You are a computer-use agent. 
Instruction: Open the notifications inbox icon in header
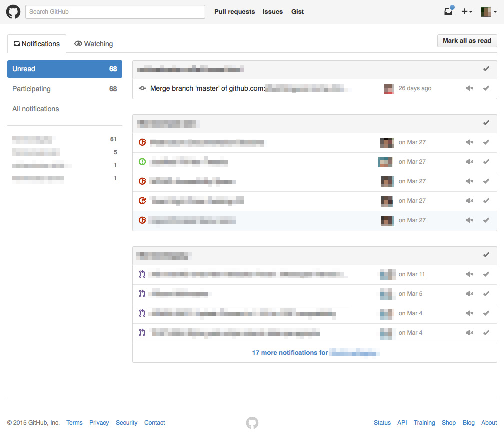point(448,12)
